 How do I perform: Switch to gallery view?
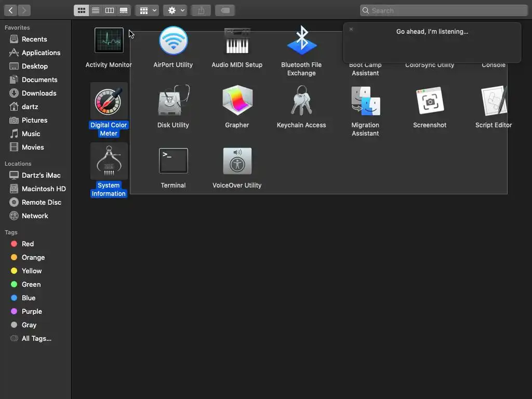point(124,10)
